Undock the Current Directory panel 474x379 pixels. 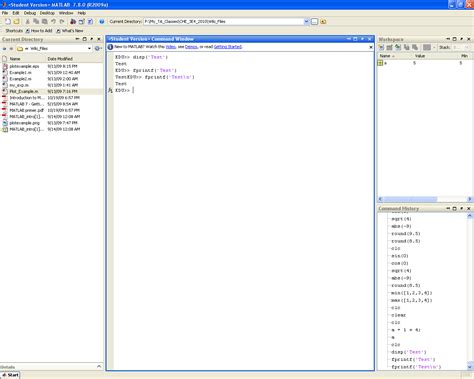pos(92,39)
